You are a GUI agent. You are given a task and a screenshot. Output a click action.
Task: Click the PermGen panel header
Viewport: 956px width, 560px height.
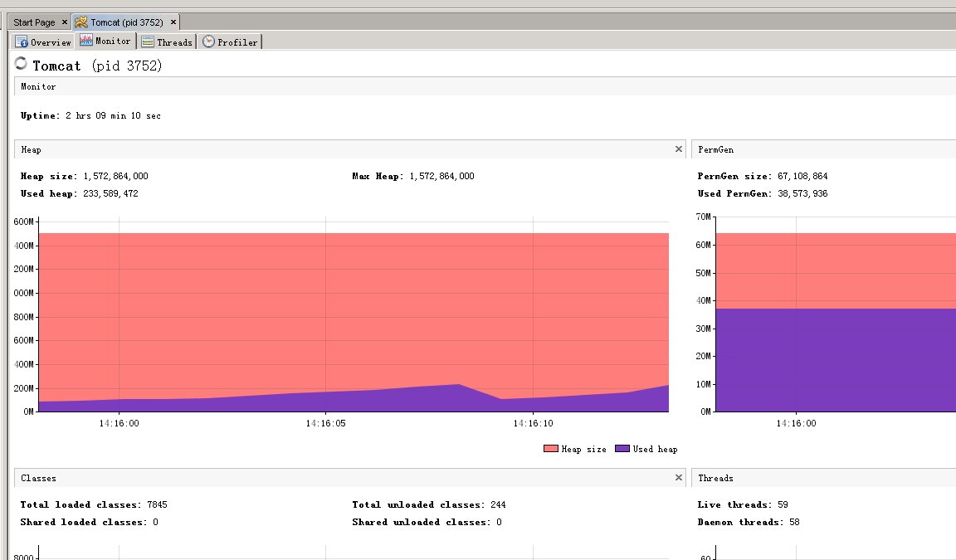click(824, 149)
